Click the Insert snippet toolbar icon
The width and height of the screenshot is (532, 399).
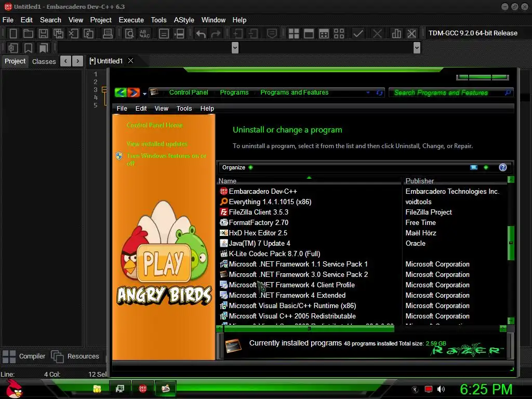[x=13, y=48]
